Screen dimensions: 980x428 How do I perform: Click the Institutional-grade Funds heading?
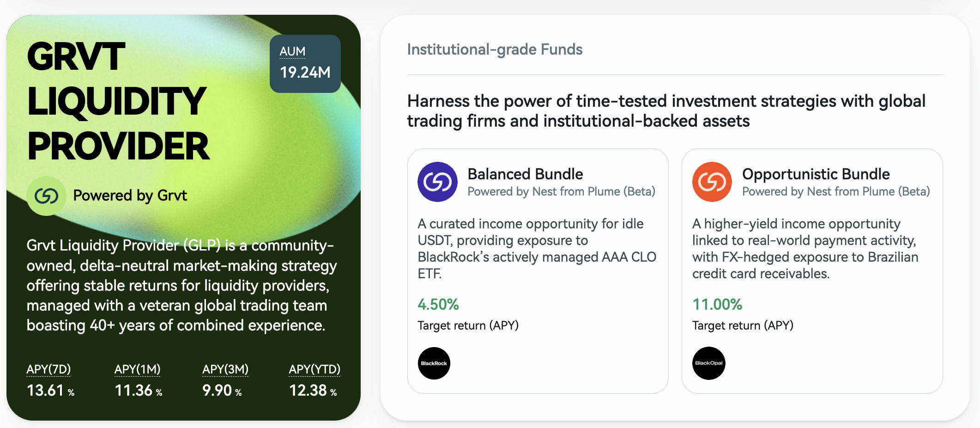point(495,49)
